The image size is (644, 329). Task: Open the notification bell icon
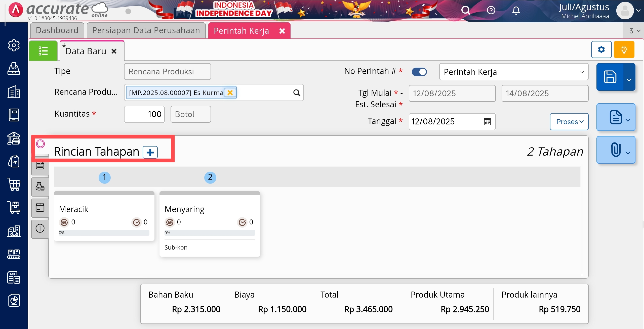pyautogui.click(x=516, y=11)
